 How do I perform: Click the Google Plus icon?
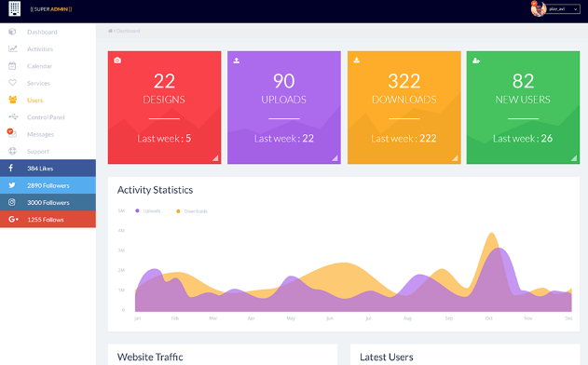[13, 219]
